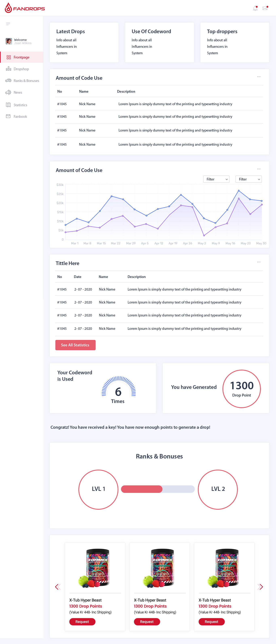
Task: Open more options for code use table
Action: point(259,77)
